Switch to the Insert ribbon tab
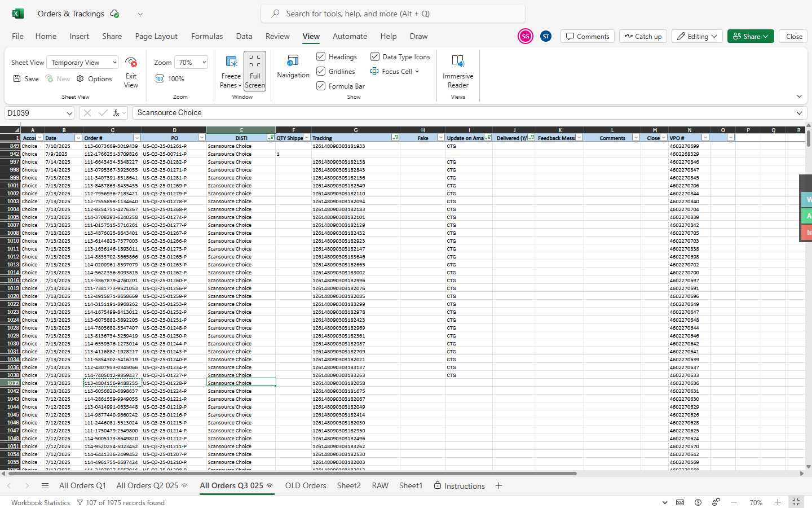The image size is (812, 508). pyautogui.click(x=80, y=36)
